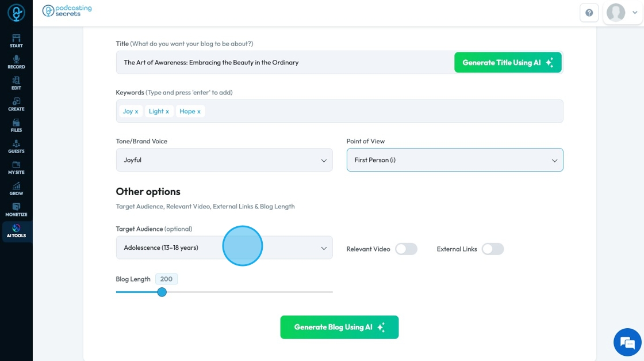The height and width of the screenshot is (361, 644).
Task: Enable the External Links toggle
Action: click(x=493, y=249)
